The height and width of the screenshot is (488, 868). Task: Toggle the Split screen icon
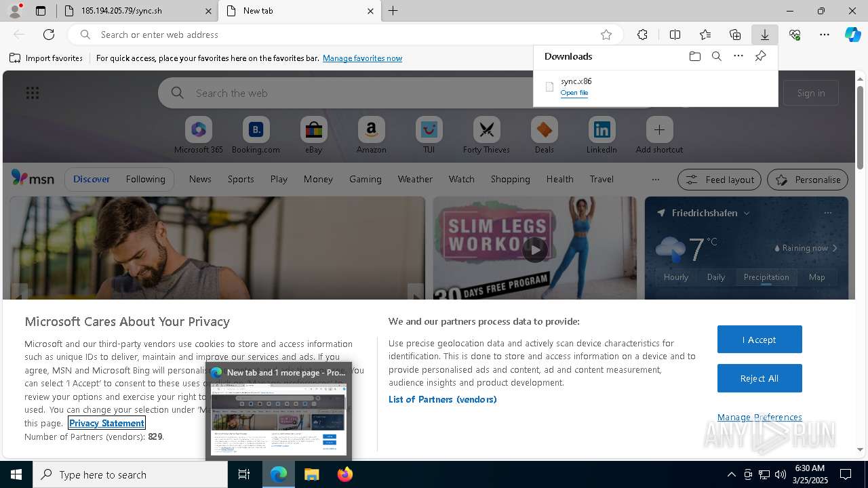click(675, 35)
